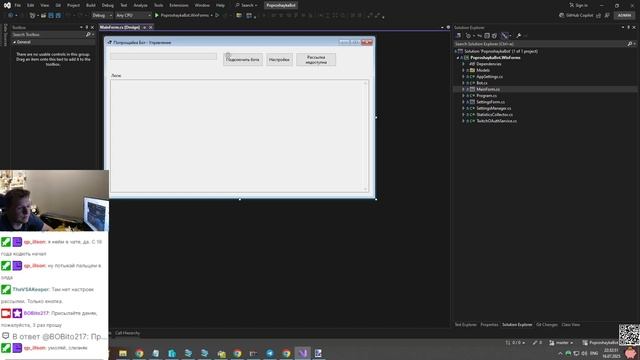
Task: Click the Save All toolbar icon
Action: (58, 16)
